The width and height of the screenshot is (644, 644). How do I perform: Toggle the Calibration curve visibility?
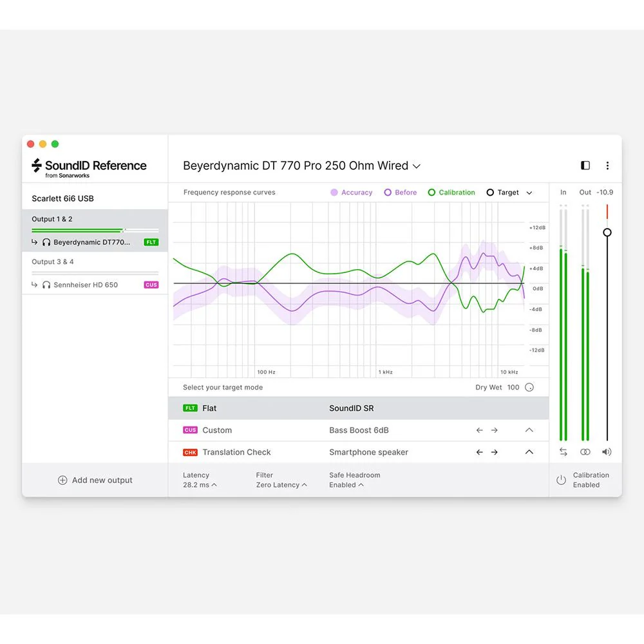[451, 192]
